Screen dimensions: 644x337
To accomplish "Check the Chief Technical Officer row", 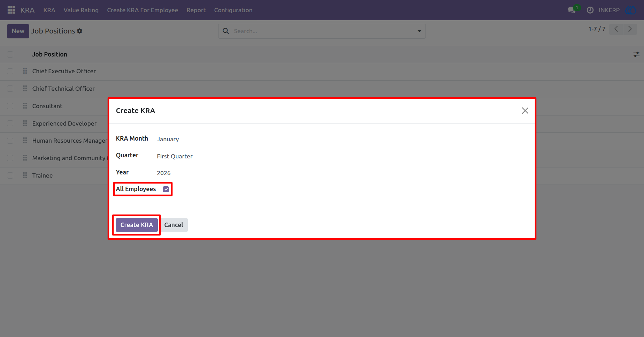I will [x=10, y=89].
